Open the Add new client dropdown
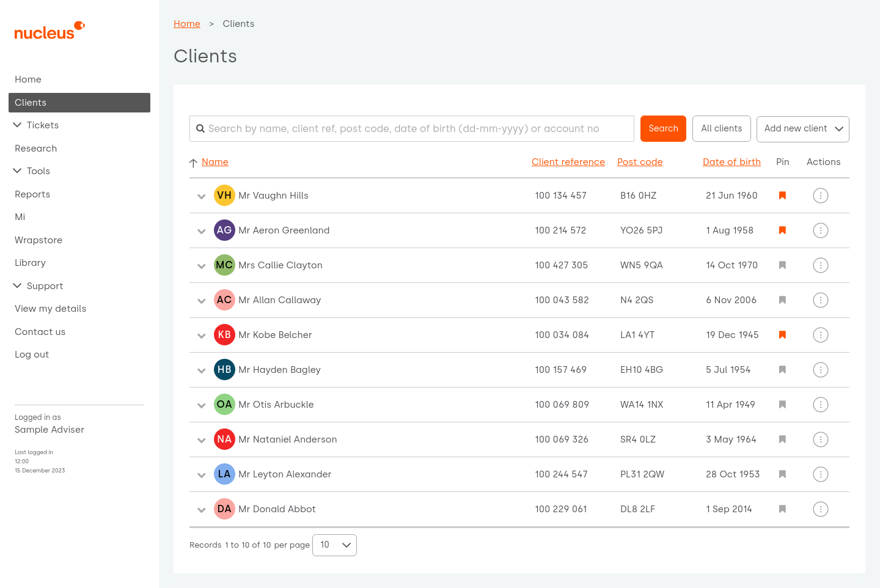The width and height of the screenshot is (880, 588). pos(802,129)
